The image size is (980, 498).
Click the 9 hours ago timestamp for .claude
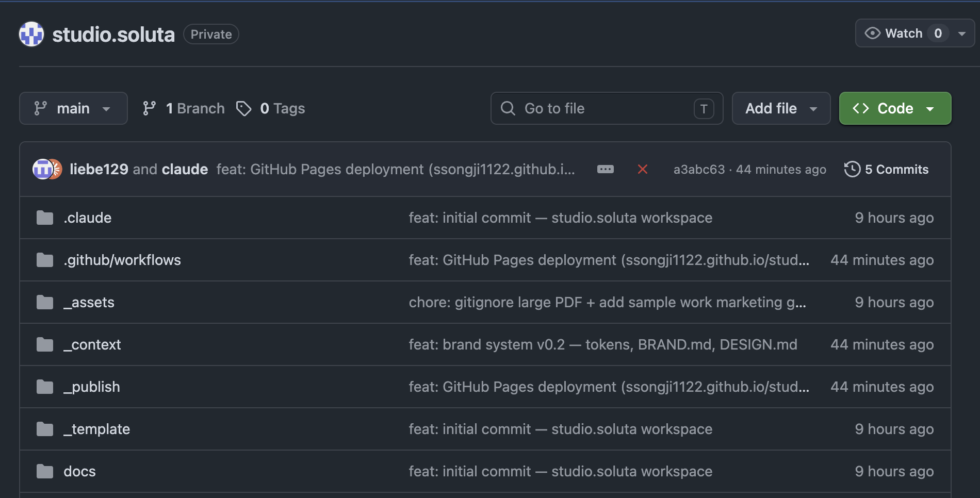tap(894, 218)
